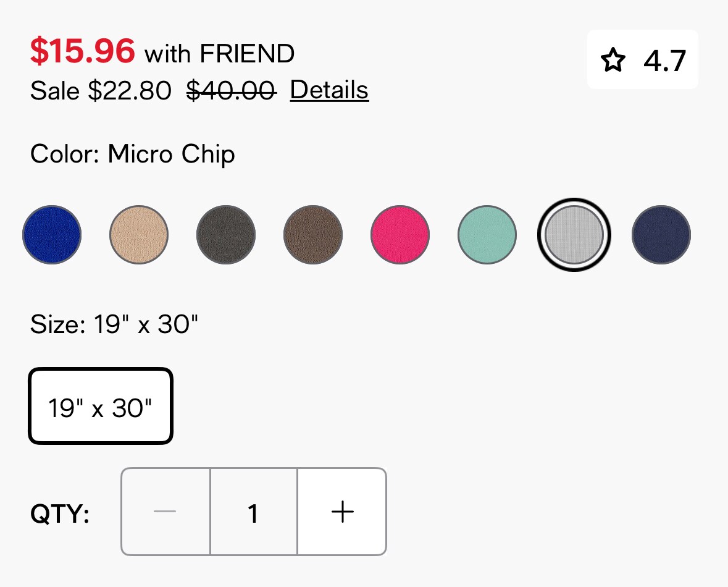Open the Details link beside the price
728x587 pixels.
329,90
